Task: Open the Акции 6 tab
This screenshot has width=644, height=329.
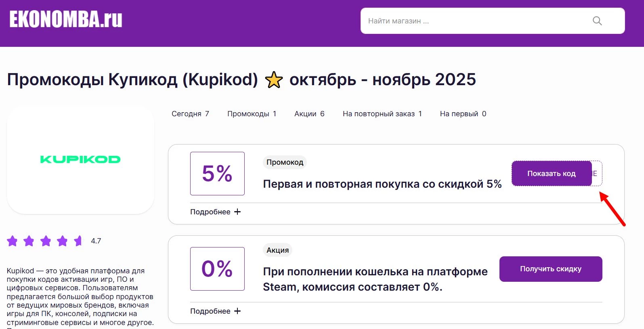Action: (309, 114)
